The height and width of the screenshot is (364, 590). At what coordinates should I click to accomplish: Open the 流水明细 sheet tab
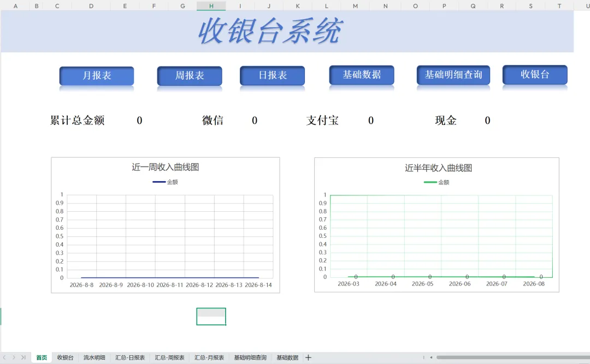(x=94, y=357)
